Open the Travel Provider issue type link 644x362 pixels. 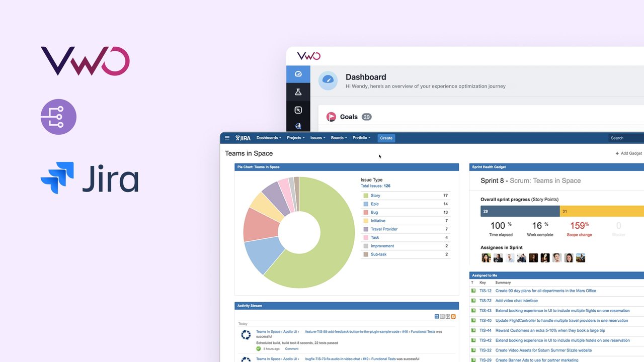tap(384, 229)
